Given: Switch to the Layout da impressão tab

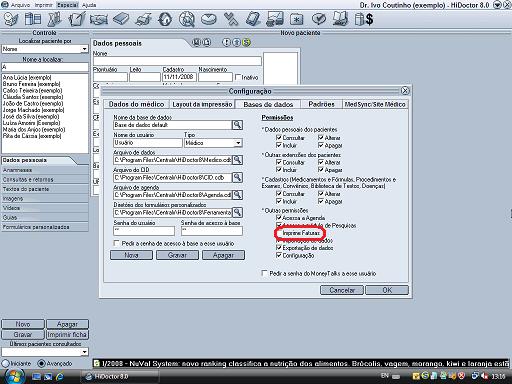Looking at the screenshot, I should click(x=202, y=104).
